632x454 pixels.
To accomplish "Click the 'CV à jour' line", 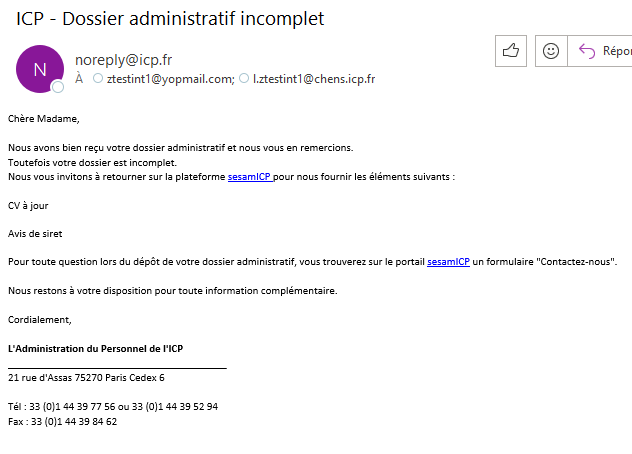I will (x=28, y=205).
